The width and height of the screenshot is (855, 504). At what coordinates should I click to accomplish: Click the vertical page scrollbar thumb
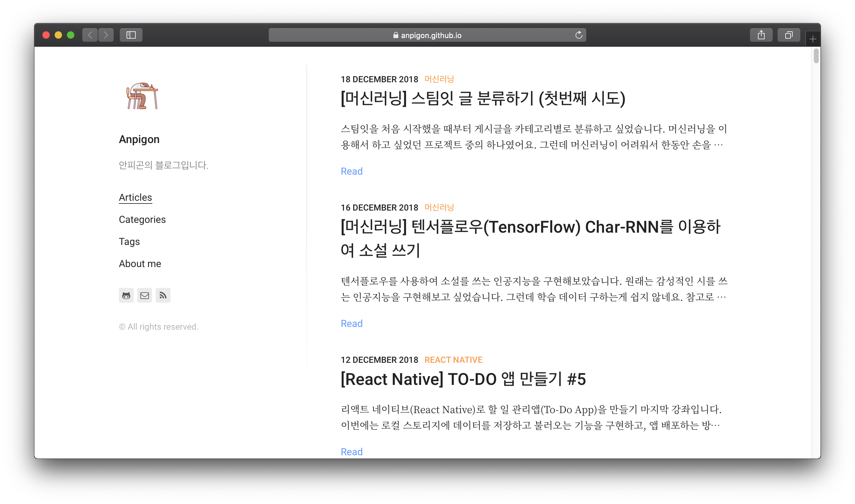(x=816, y=56)
